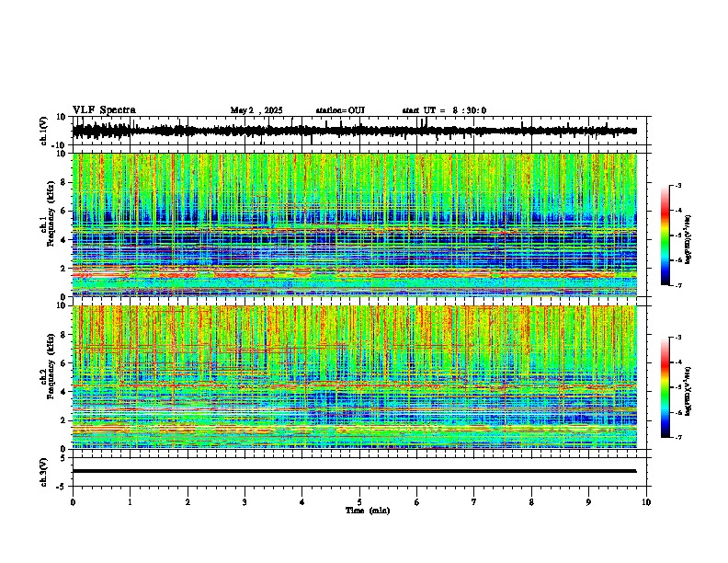
Task: Click time-axis tick label "3"
Action: tap(245, 502)
